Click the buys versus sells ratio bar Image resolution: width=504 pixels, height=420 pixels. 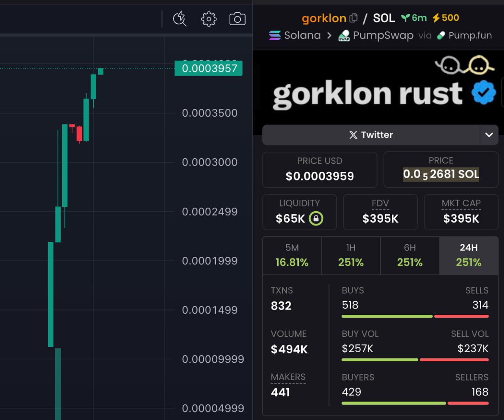click(x=415, y=316)
